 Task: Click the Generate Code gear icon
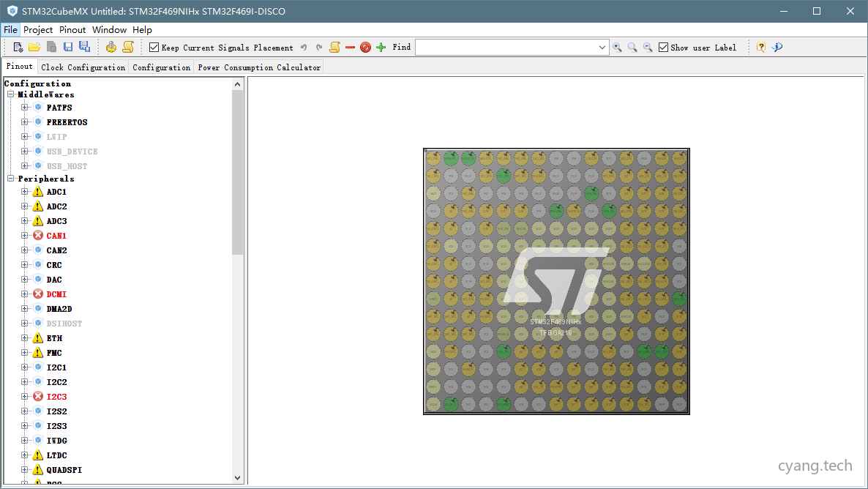coord(111,48)
